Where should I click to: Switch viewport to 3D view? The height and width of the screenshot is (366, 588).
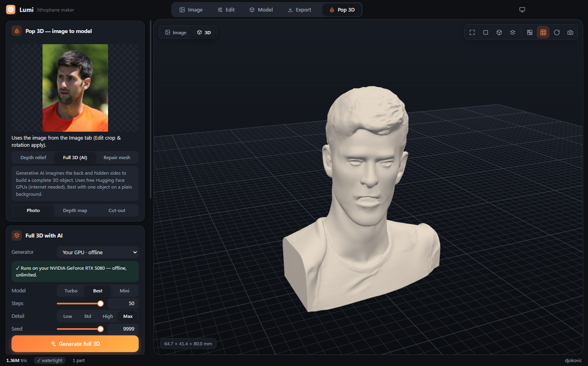click(x=204, y=33)
